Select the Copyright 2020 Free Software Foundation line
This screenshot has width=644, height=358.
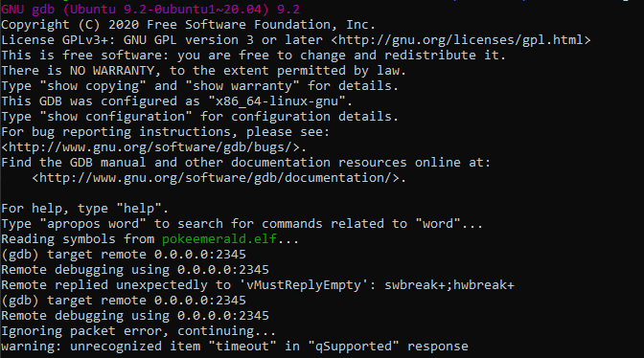point(188,25)
